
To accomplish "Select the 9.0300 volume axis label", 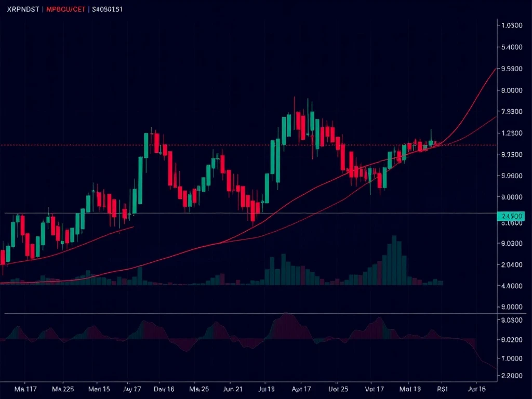I will [x=512, y=243].
